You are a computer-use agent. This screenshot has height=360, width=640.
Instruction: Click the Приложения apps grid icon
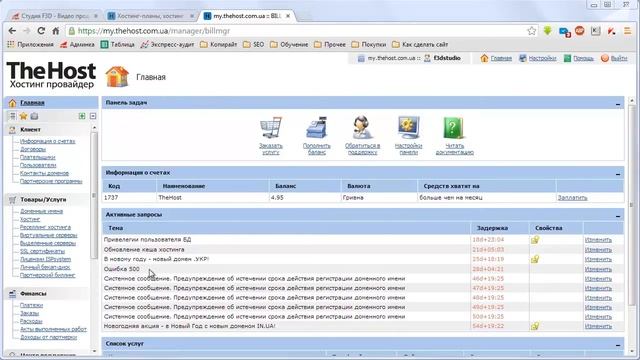(x=11, y=44)
